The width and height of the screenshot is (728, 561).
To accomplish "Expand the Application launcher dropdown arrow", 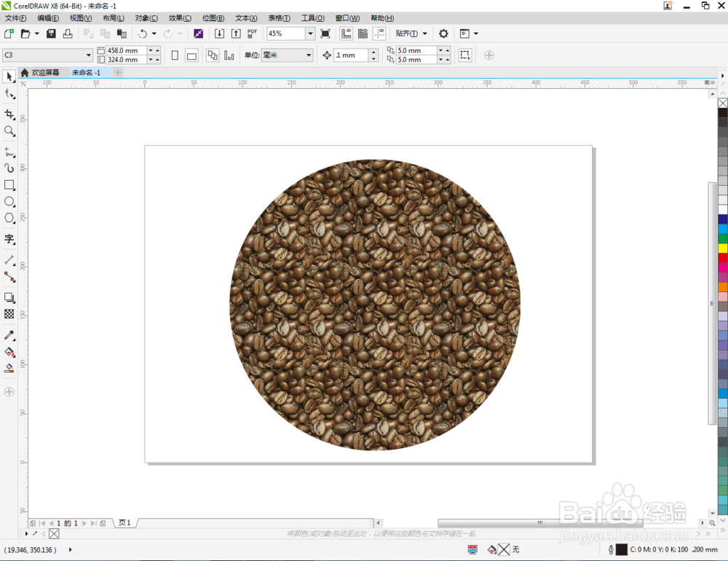I will pyautogui.click(x=476, y=34).
